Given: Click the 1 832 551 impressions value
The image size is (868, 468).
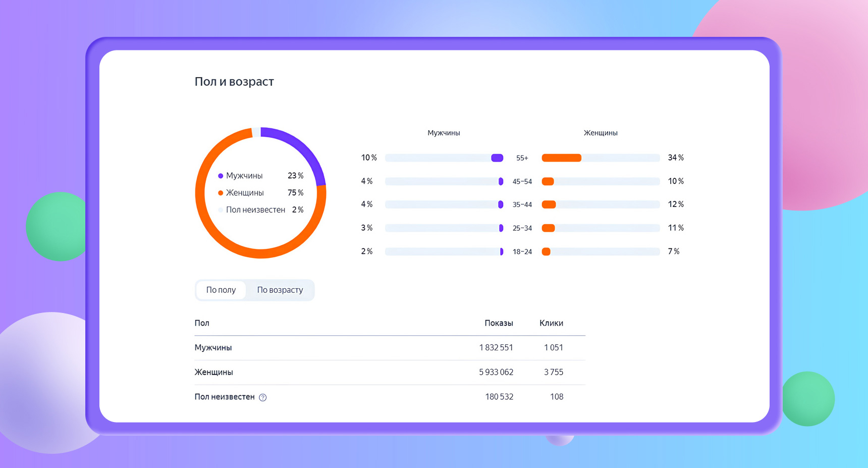Looking at the screenshot, I should (496, 348).
